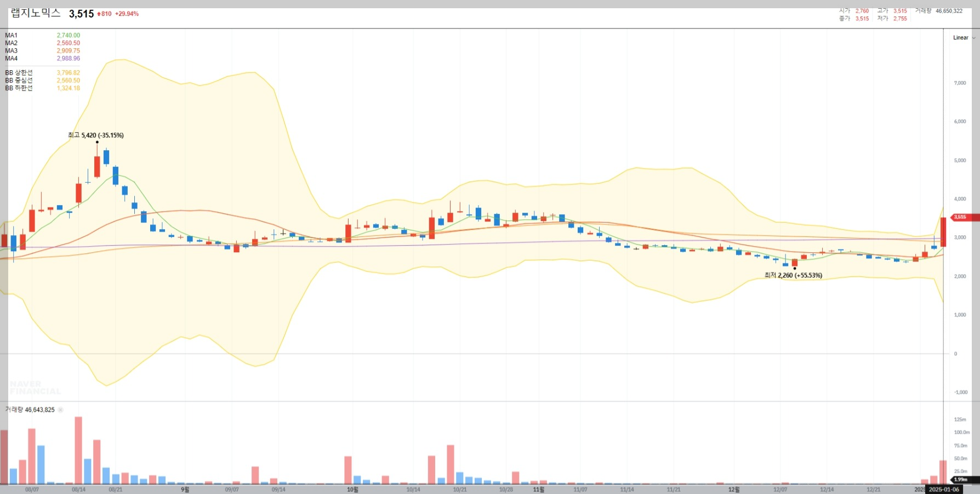Click the tallest volume bar at 08/14
980x494 pixels.
coord(78,450)
